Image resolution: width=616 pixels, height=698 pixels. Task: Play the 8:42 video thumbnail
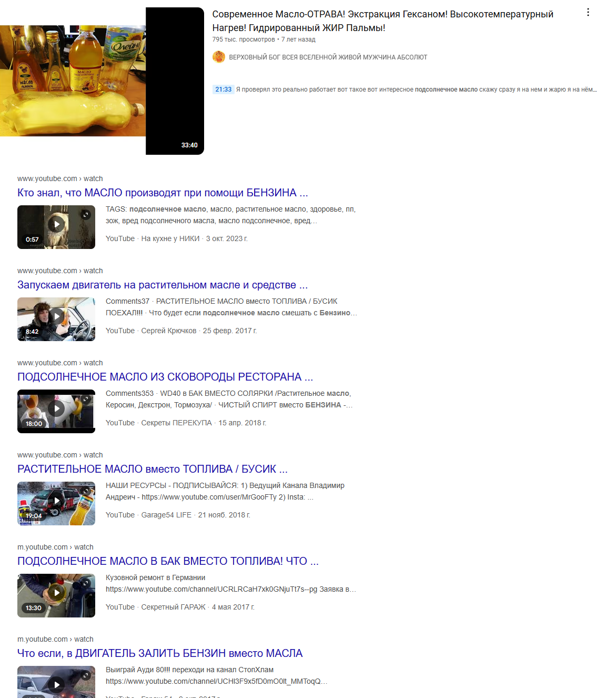[56, 319]
